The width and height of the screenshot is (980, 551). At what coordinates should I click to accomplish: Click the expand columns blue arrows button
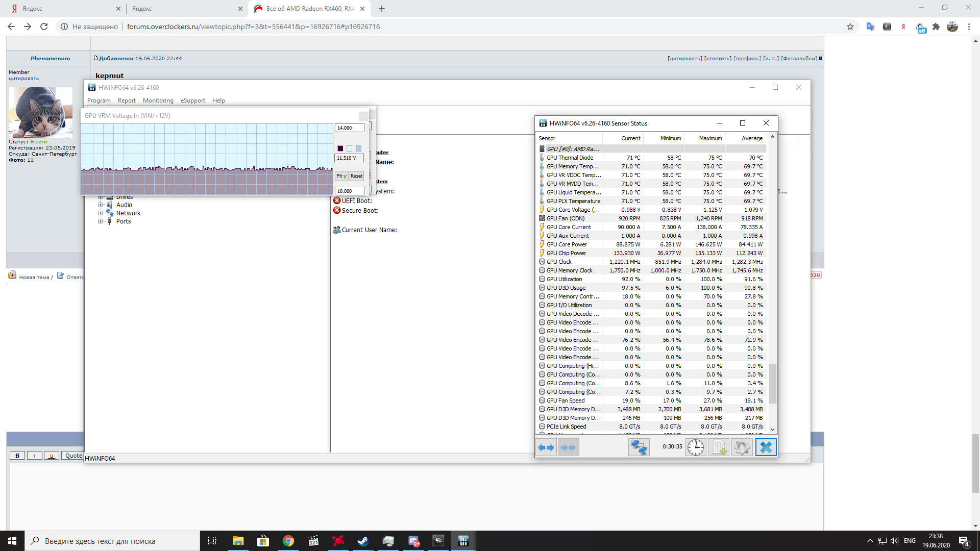tap(546, 447)
